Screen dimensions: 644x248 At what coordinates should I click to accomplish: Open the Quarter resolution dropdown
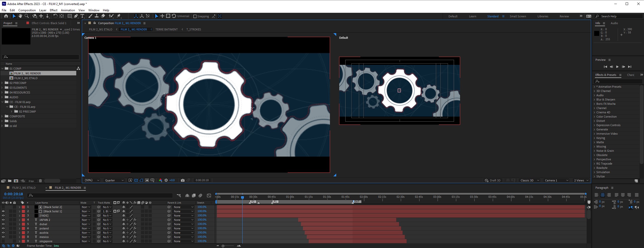114,180
